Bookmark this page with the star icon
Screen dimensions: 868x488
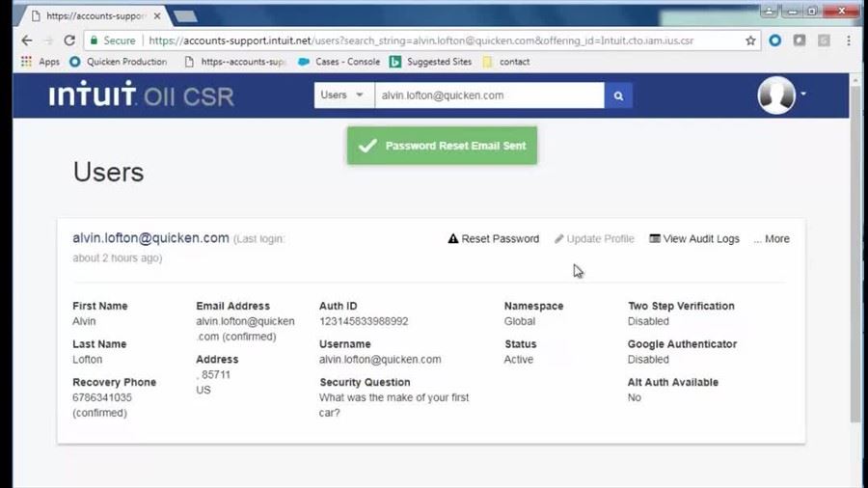click(750, 41)
